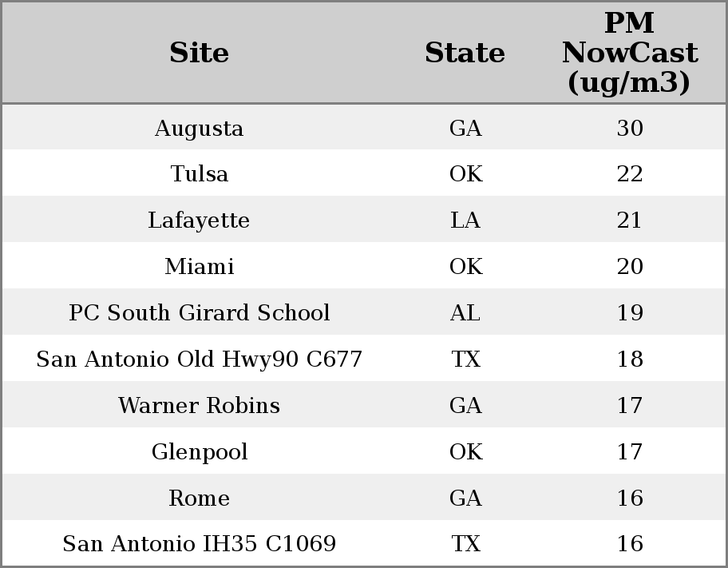Click Augusta's PM value of 30
Viewport: 728px width, 568px height.
click(x=630, y=129)
